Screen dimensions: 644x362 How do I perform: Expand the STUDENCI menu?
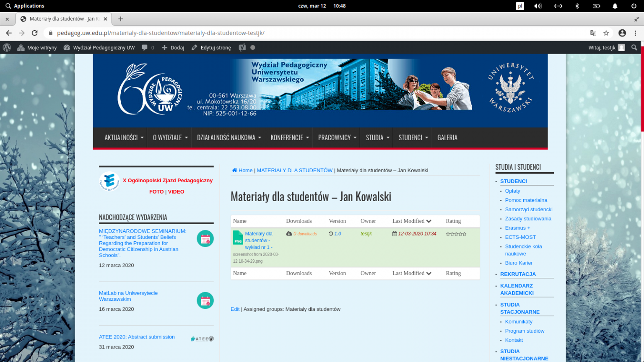pyautogui.click(x=413, y=137)
